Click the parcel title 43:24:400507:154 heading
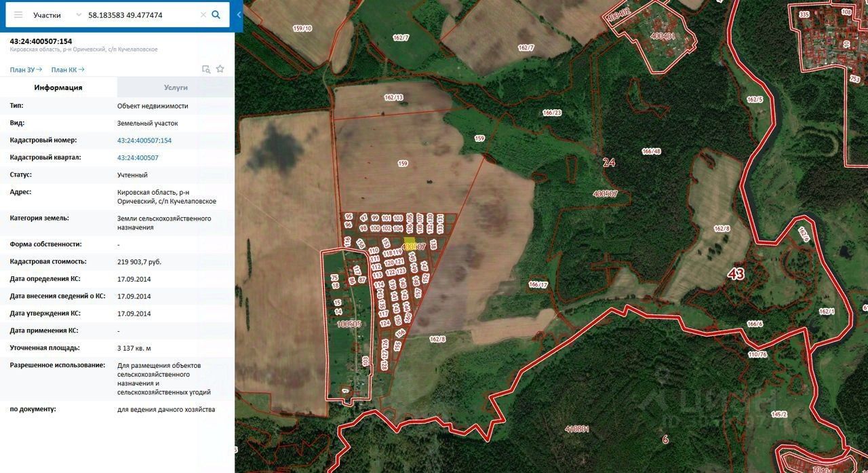 point(41,41)
